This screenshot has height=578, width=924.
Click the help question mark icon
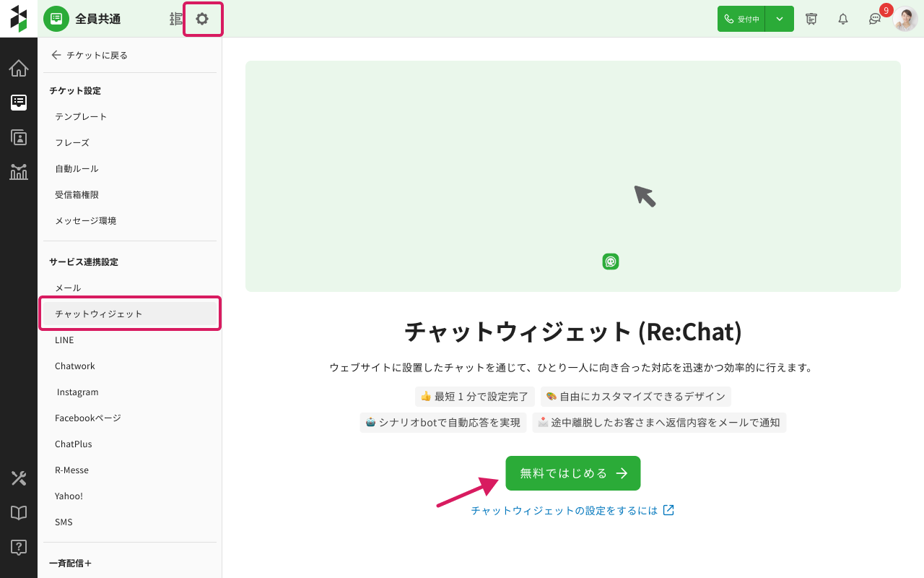19,548
